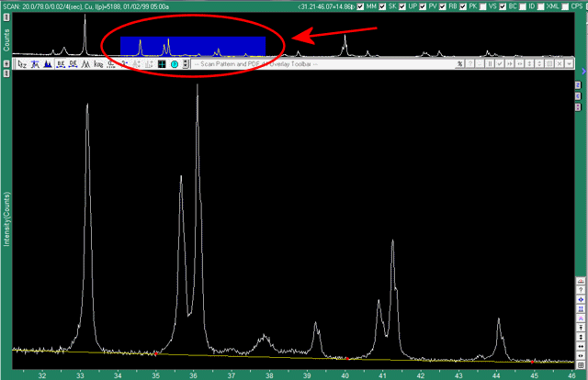Viewport: 588px width, 380px height.
Task: Click the toolbar spinner up/down arrows
Action: click(186, 64)
